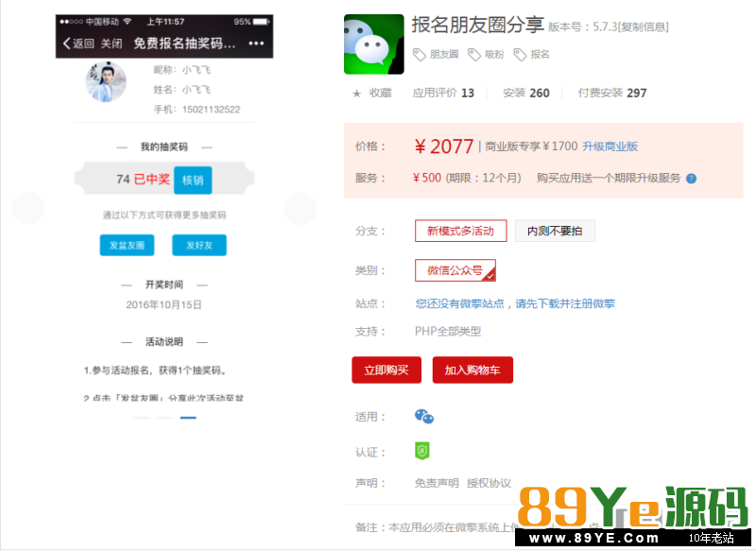Click the user avatar in the preview
The height and width of the screenshot is (551, 756).
106,82
